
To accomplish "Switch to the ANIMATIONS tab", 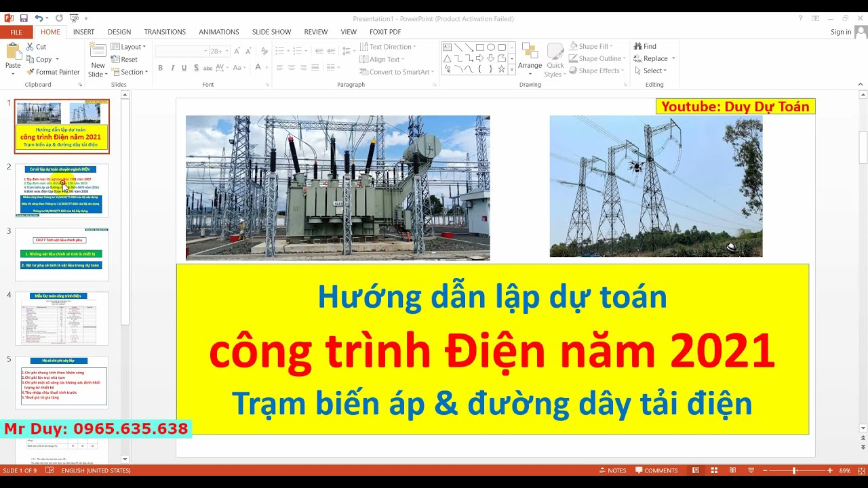I will coord(218,32).
